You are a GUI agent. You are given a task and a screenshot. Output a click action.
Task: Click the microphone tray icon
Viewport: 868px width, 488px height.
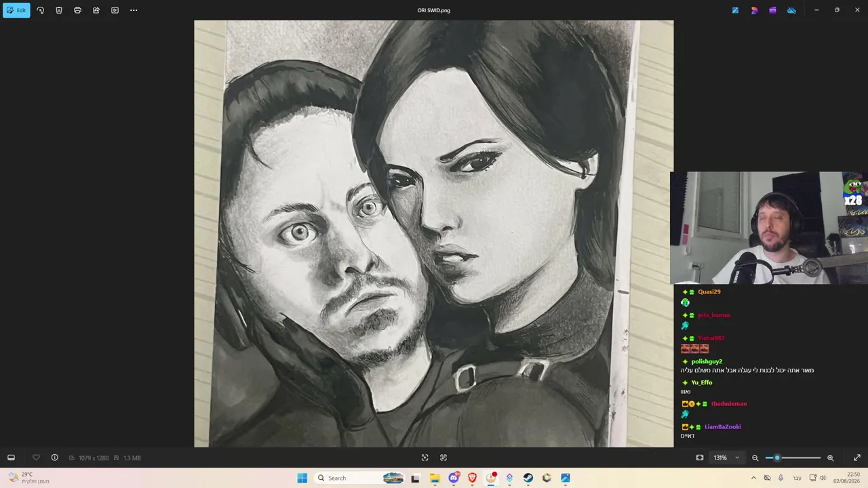[781, 478]
